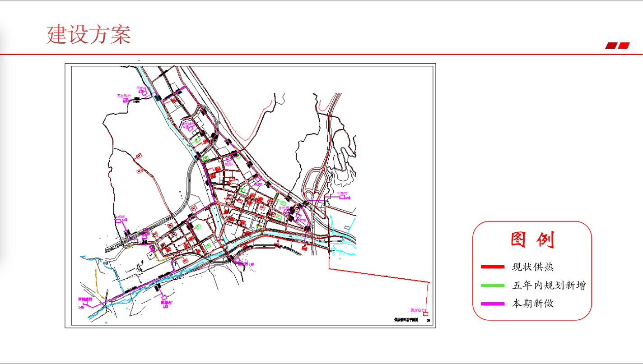Select the upper isolated red marker on the western hill road

139,156
